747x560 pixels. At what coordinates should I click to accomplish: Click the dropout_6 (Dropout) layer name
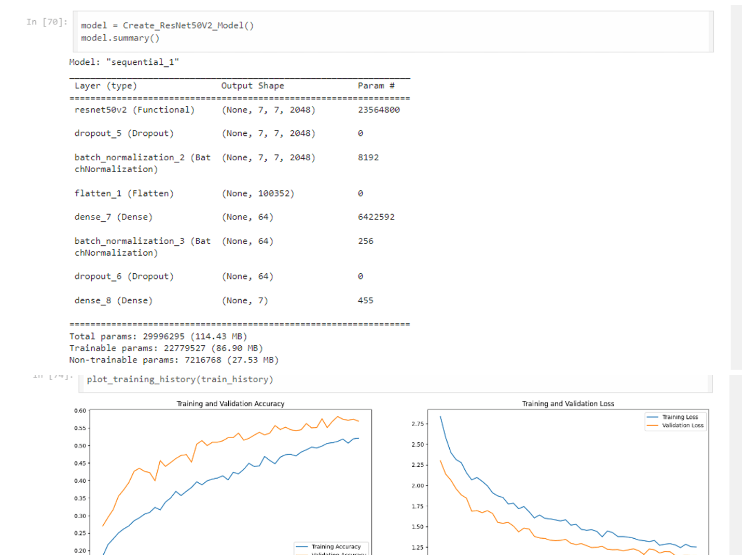tap(124, 276)
